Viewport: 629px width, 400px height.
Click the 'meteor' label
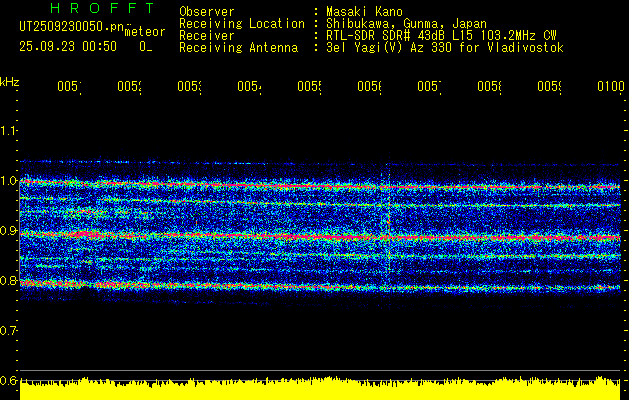145,32
